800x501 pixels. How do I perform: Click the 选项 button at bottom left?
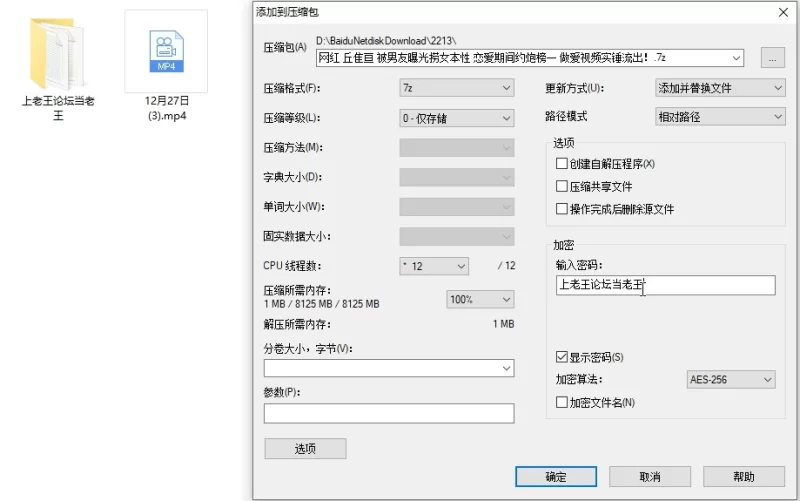pyautogui.click(x=305, y=448)
